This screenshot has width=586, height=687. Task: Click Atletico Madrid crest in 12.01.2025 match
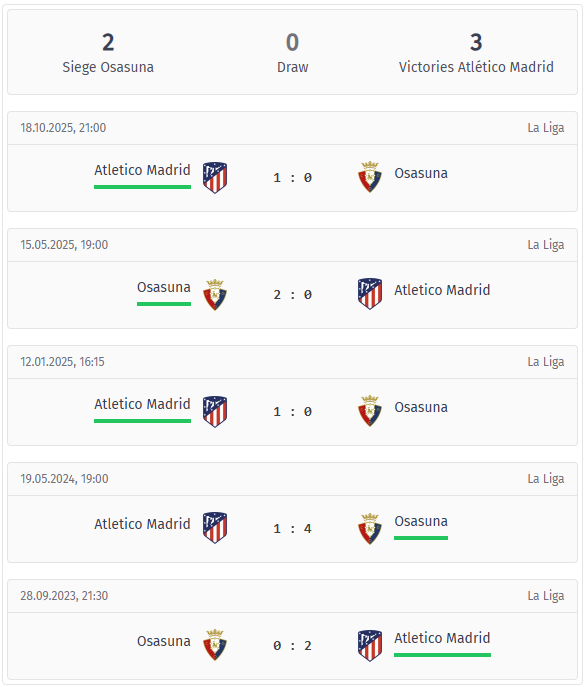(215, 411)
